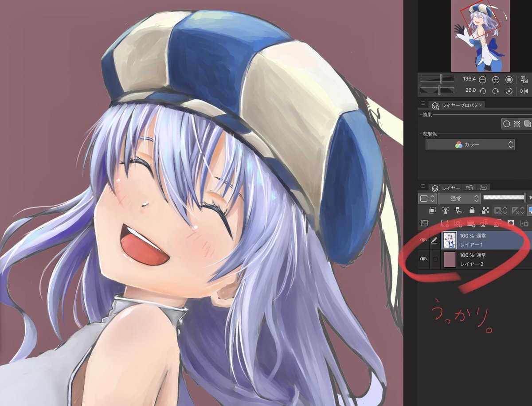Image resolution: width=532 pixels, height=406 pixels.
Task: Click the fit to screen icon in Navigator
Action: pos(524,80)
